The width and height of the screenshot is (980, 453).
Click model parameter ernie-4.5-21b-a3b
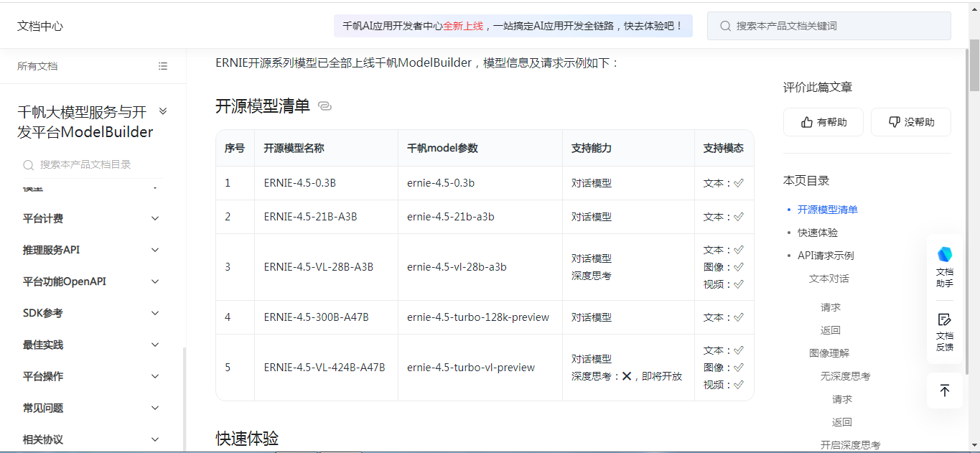pos(451,217)
